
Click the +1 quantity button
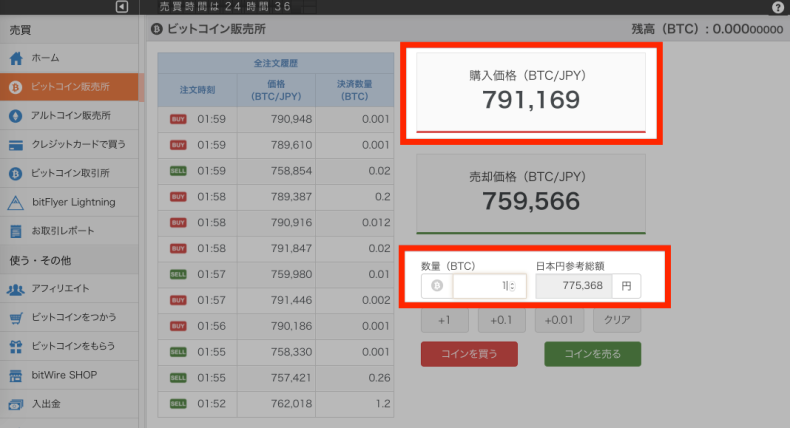click(x=444, y=320)
